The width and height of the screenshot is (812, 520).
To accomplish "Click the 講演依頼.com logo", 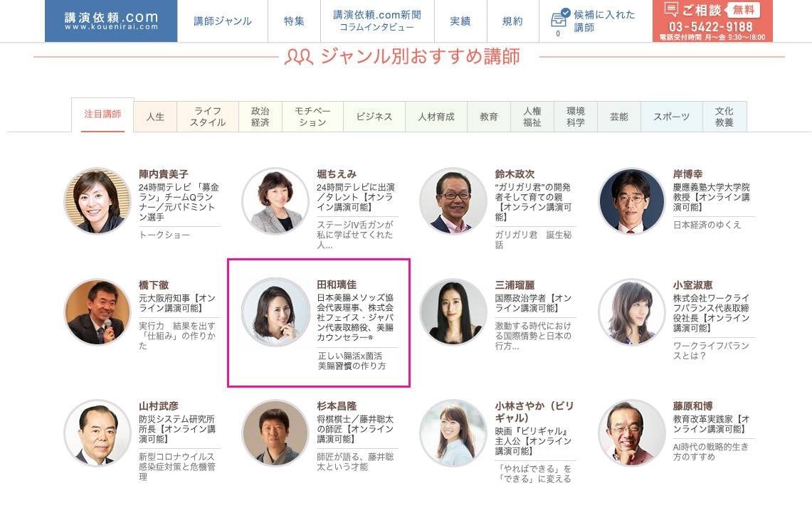I will (x=110, y=19).
